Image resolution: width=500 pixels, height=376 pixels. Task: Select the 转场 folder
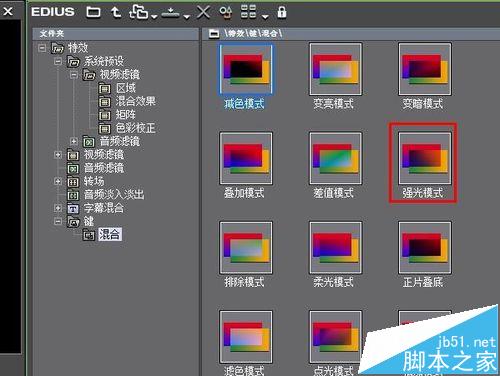click(94, 181)
